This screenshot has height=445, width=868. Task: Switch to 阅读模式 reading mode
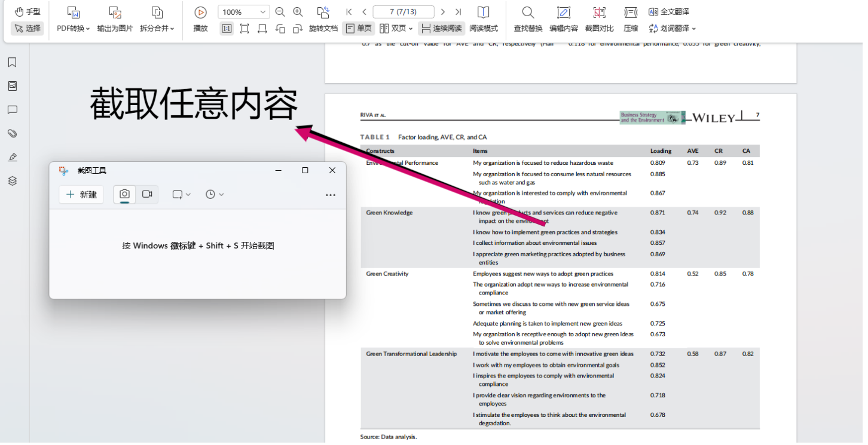click(x=483, y=27)
